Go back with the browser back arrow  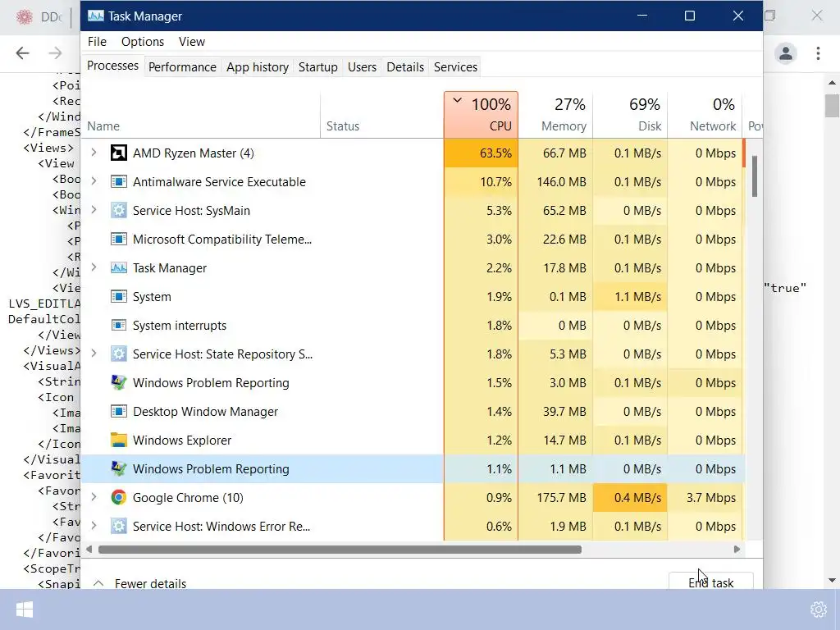(22, 53)
